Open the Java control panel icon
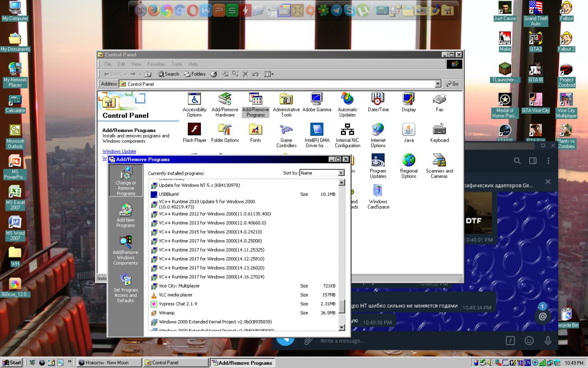Image resolution: width=588 pixels, height=368 pixels. [408, 132]
